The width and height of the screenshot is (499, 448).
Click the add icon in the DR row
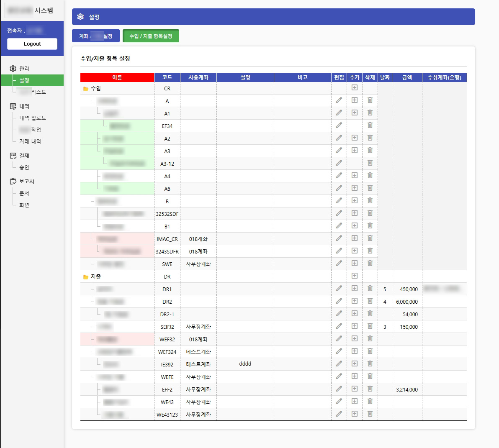(x=355, y=276)
